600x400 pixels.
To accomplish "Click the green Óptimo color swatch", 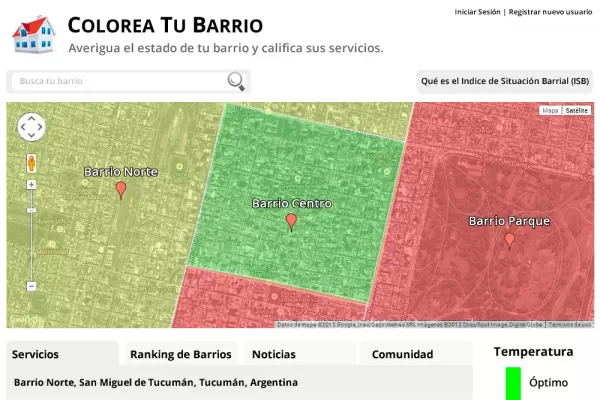I will click(x=513, y=384).
